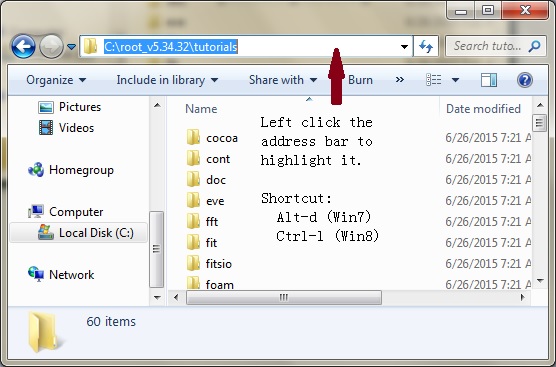This screenshot has width=556, height=367.
Task: Click the cocoa folder icon
Action: (193, 137)
